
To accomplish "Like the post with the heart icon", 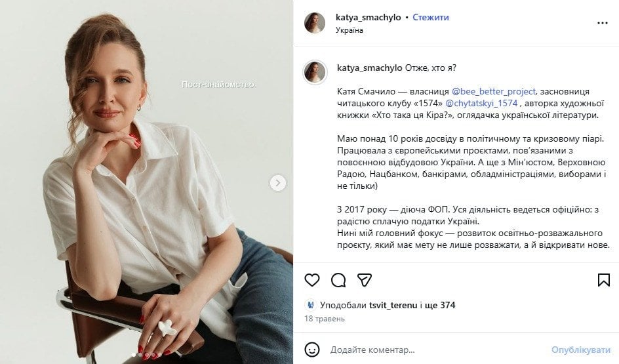I will click(312, 280).
